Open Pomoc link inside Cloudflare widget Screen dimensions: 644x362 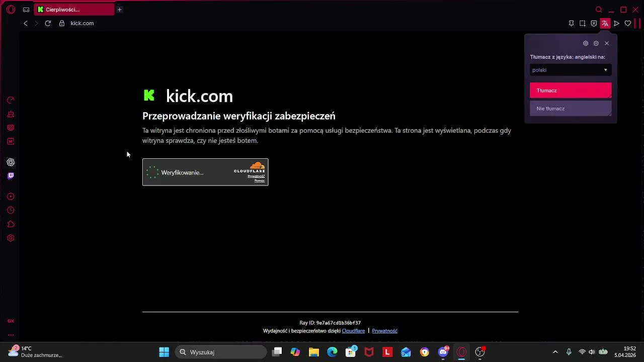pos(260,181)
